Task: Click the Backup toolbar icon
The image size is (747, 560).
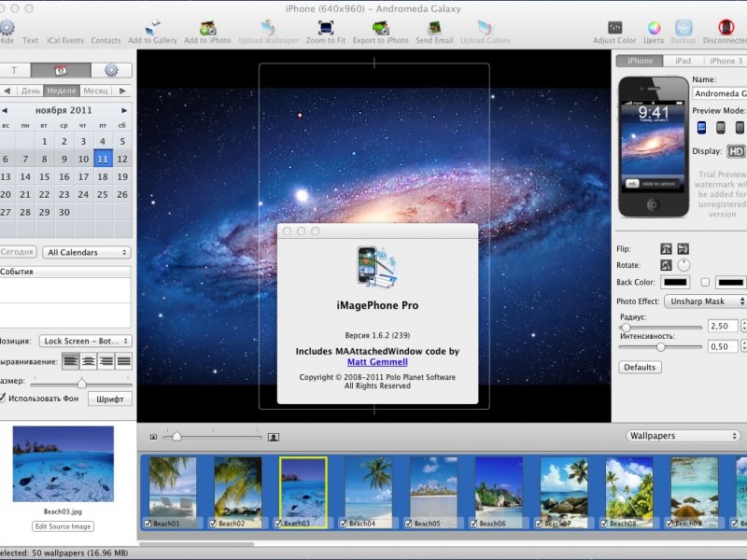Action: (684, 28)
